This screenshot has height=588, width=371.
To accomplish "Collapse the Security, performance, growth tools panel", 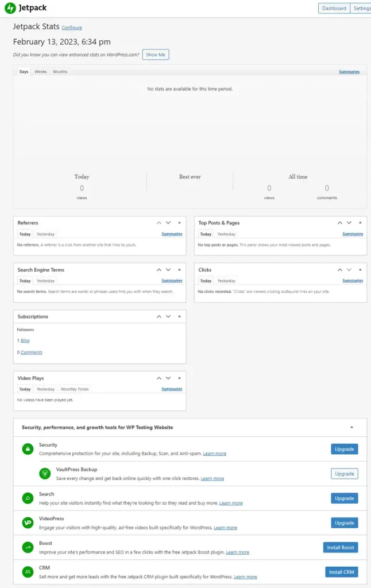I will [x=351, y=427].
